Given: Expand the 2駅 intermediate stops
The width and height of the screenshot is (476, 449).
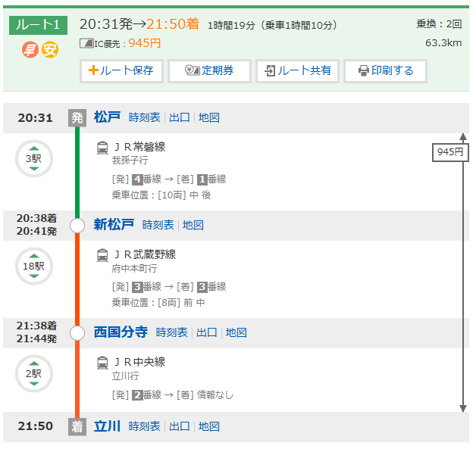Looking at the screenshot, I should (34, 373).
